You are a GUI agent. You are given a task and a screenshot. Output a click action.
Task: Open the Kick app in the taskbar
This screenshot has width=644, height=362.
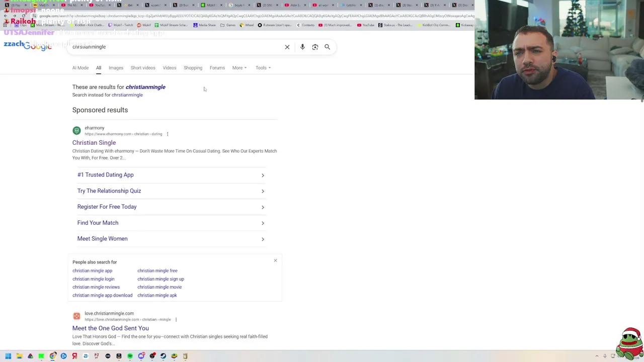41,356
